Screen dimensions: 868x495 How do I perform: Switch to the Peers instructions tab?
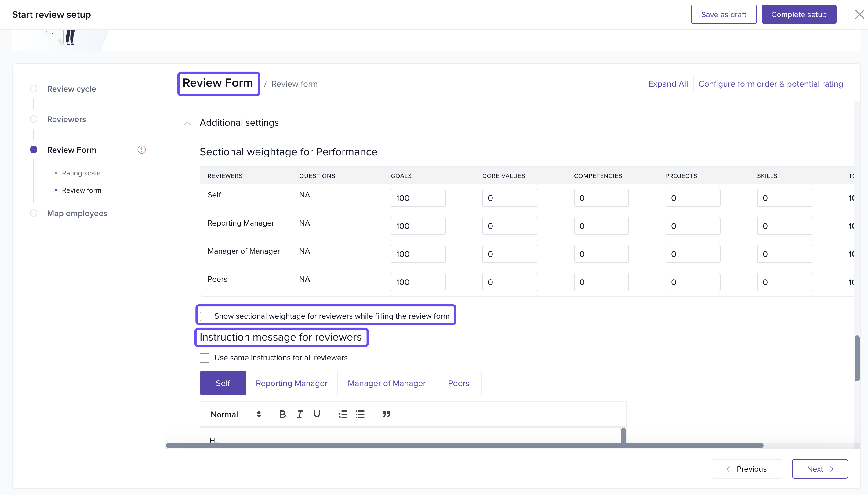[x=459, y=383]
